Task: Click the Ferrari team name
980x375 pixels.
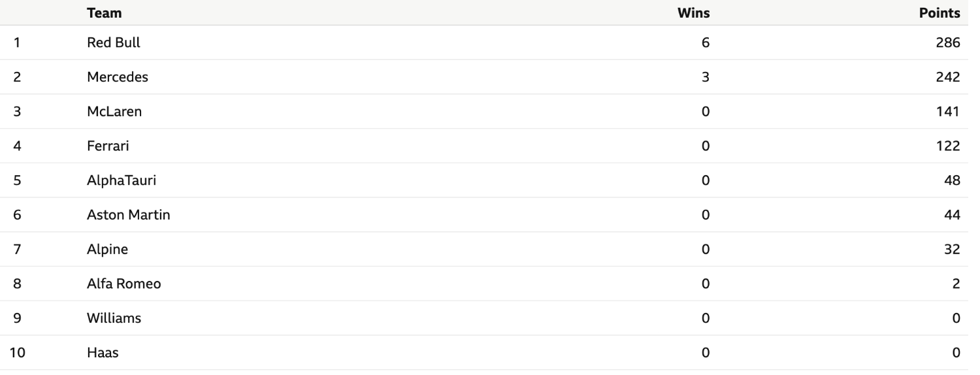Action: pos(108,146)
